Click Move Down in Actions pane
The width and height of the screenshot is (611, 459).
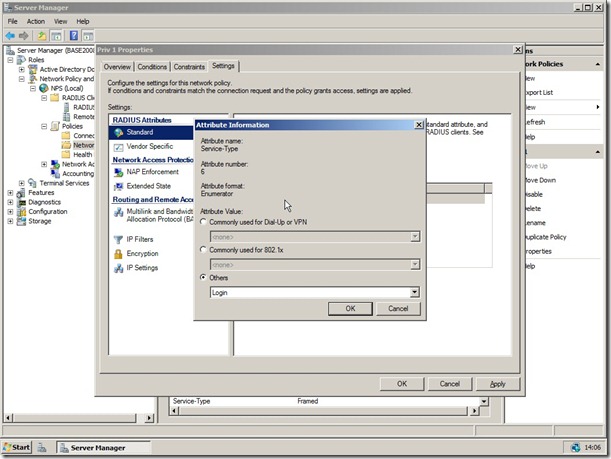[x=540, y=180]
